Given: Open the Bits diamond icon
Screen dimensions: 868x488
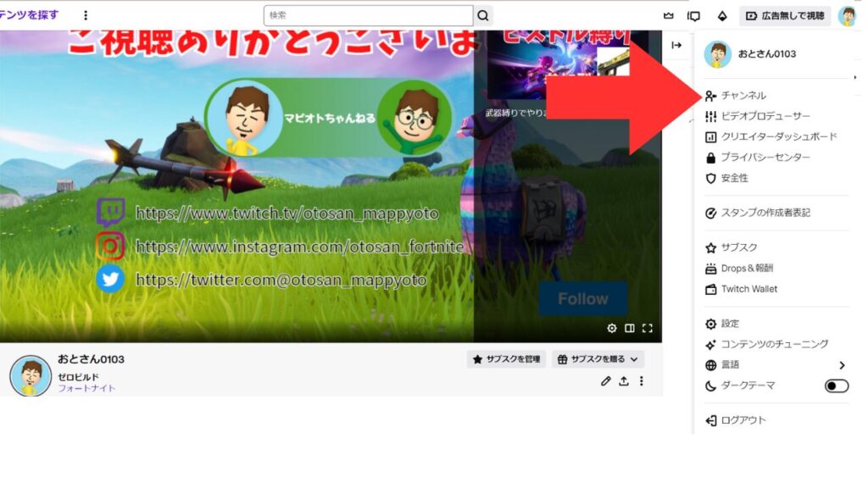Looking at the screenshot, I should click(722, 16).
